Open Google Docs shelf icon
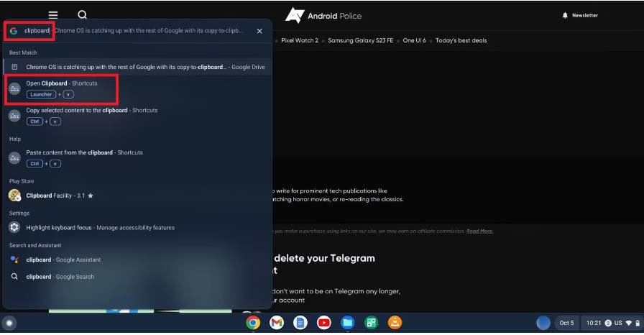Viewport: 644px width, 335px height. [x=300, y=323]
